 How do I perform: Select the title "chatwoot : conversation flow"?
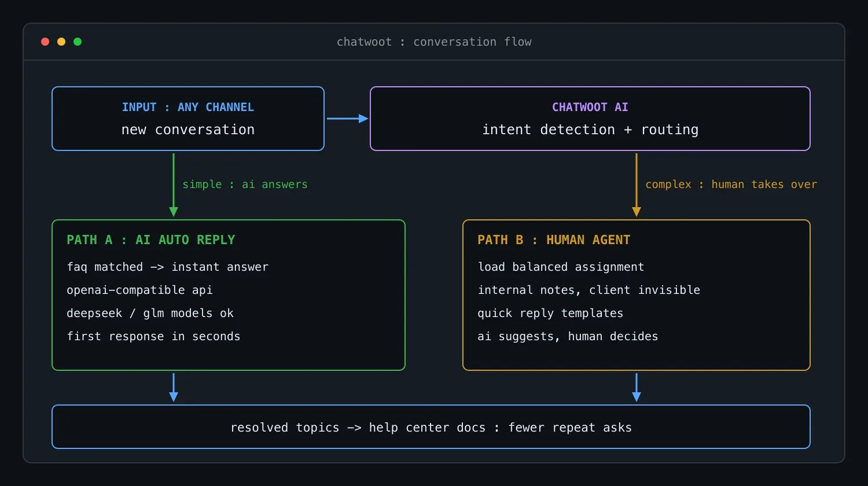pos(434,42)
